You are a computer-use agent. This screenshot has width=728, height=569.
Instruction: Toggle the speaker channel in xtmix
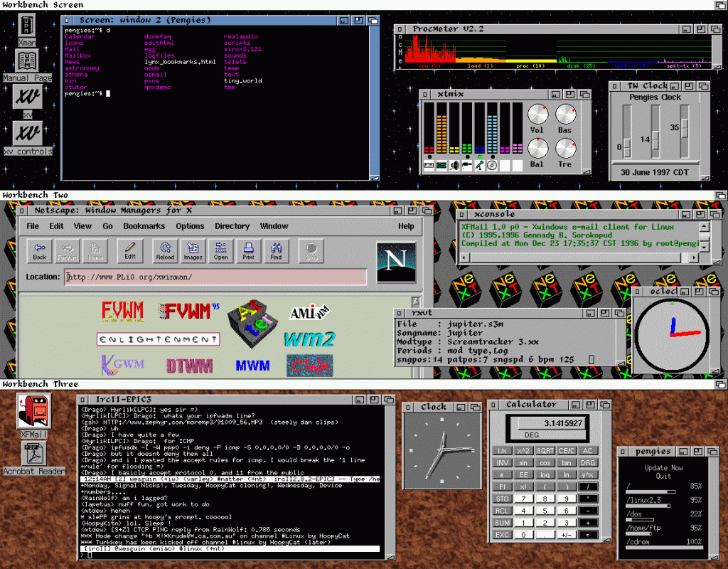point(454,166)
